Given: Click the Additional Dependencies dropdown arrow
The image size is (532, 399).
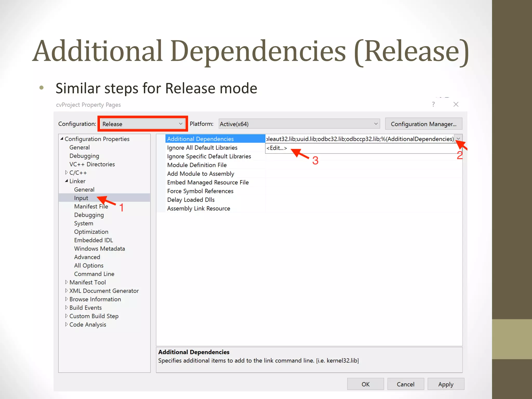Looking at the screenshot, I should pyautogui.click(x=458, y=139).
